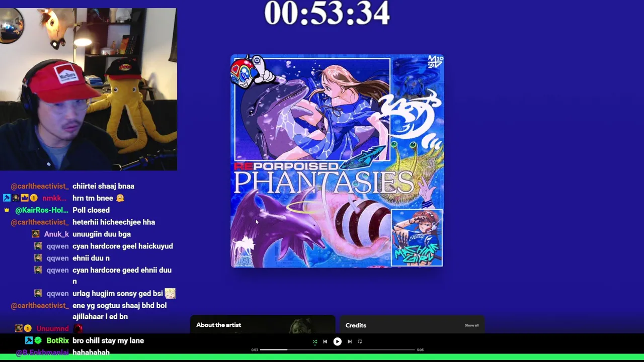The height and width of the screenshot is (362, 644).
Task: Click username Anuk_k in chat
Action: (56, 234)
